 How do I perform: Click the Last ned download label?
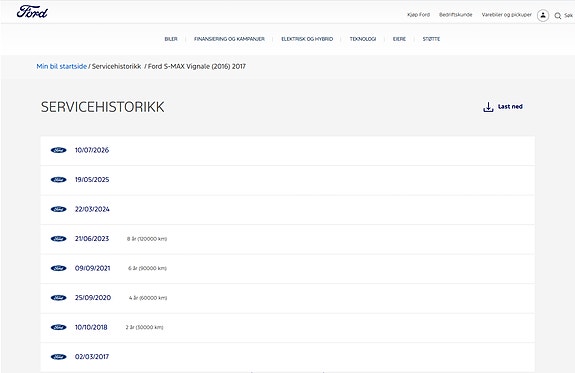pyautogui.click(x=510, y=106)
